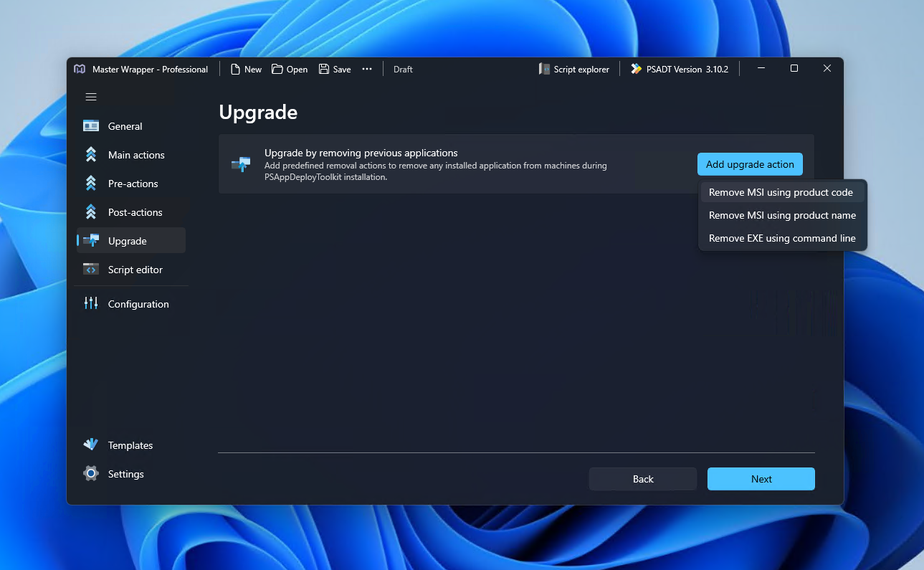This screenshot has height=570, width=924.
Task: Maximize the Master Wrapper window
Action: [794, 68]
